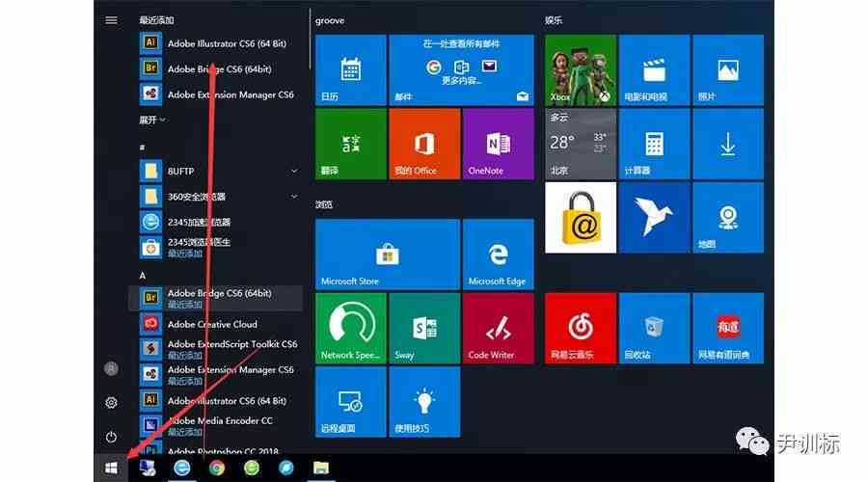The width and height of the screenshot is (868, 482).
Task: Open the Network Speed Test tile
Action: coord(350,328)
